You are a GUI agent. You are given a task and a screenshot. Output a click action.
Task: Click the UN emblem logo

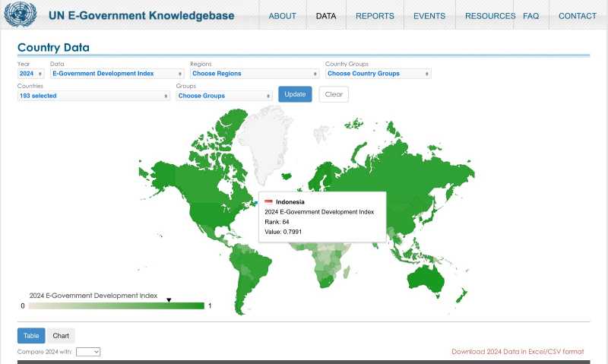click(x=21, y=14)
